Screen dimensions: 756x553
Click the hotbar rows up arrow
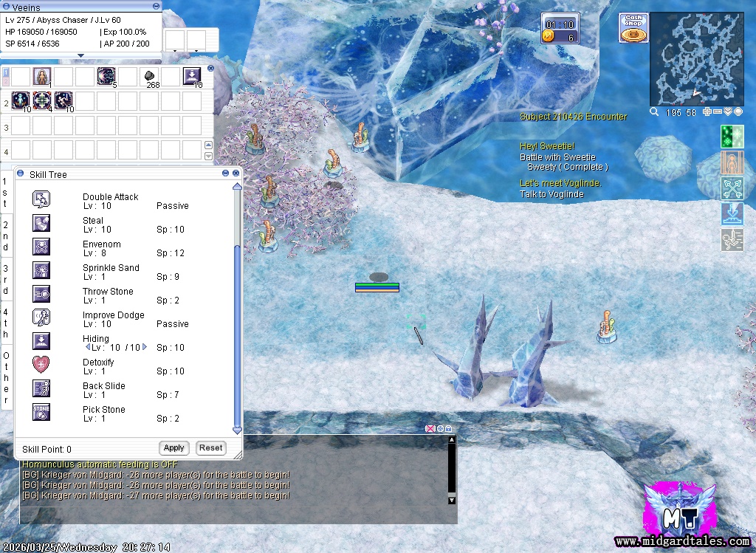click(x=208, y=145)
